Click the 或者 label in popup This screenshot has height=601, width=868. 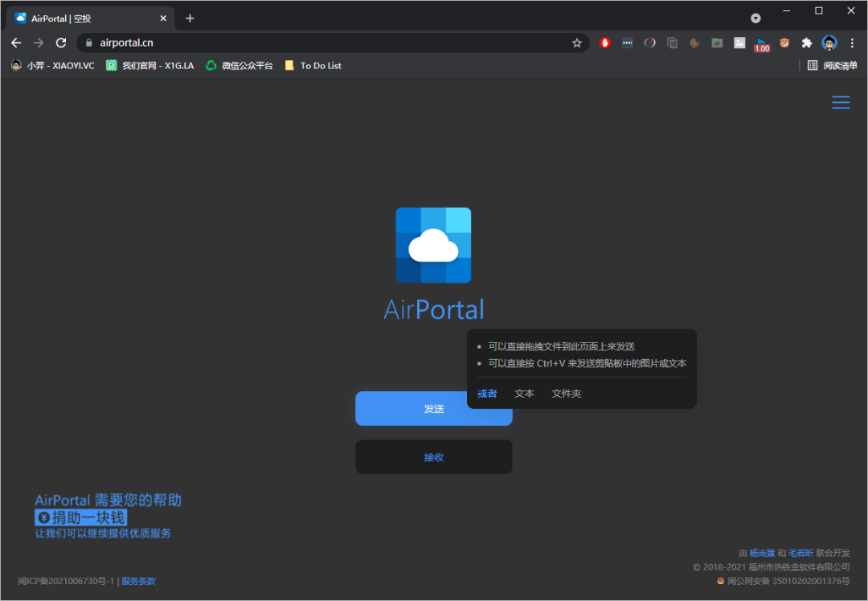[x=487, y=394]
